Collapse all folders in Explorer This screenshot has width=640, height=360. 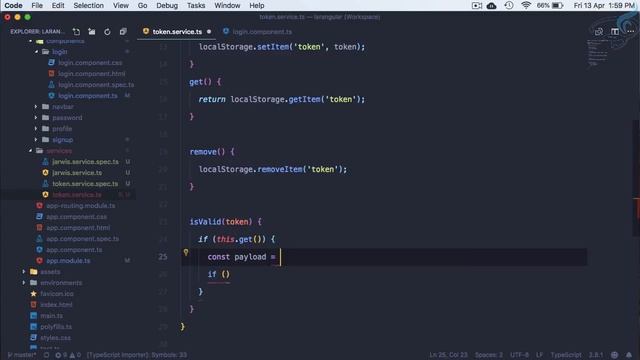click(x=123, y=31)
